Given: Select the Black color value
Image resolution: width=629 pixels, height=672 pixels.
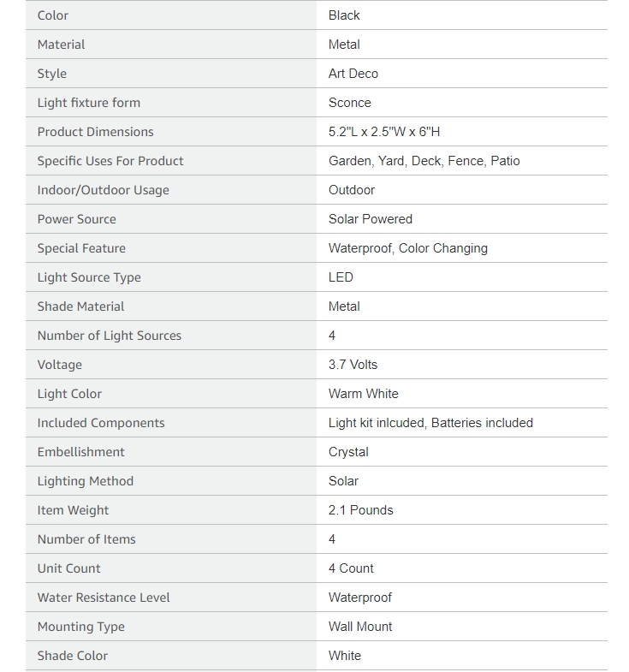Looking at the screenshot, I should tap(344, 15).
